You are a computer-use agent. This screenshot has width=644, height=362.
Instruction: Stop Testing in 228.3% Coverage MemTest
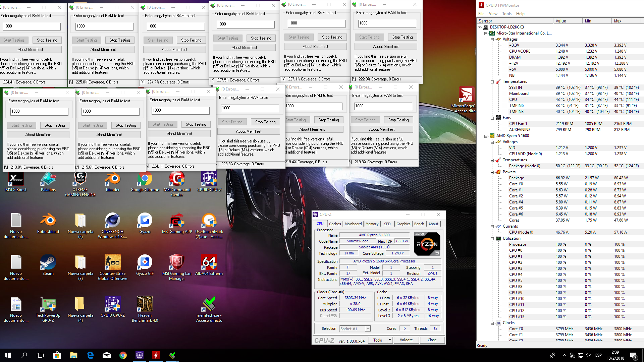click(265, 122)
